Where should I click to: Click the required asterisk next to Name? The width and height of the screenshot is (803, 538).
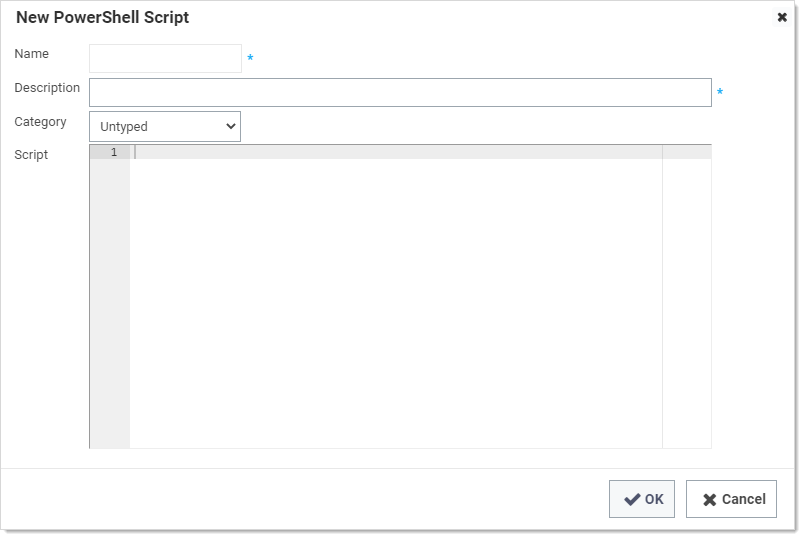coord(250,60)
